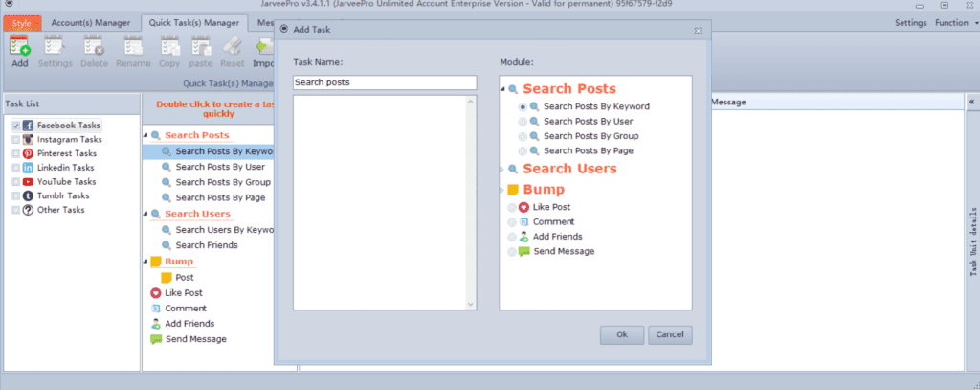
Task: Click the Reset toolbar icon
Action: coord(232,46)
